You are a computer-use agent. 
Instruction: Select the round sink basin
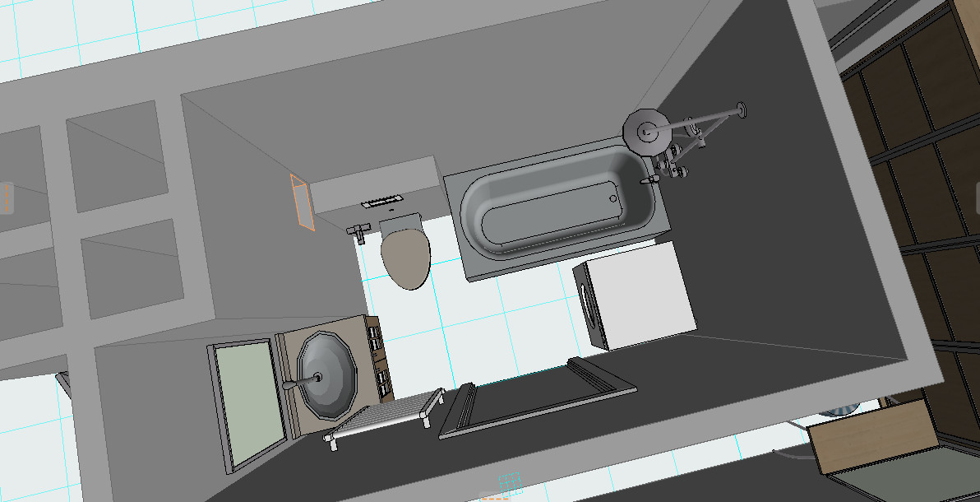click(327, 374)
